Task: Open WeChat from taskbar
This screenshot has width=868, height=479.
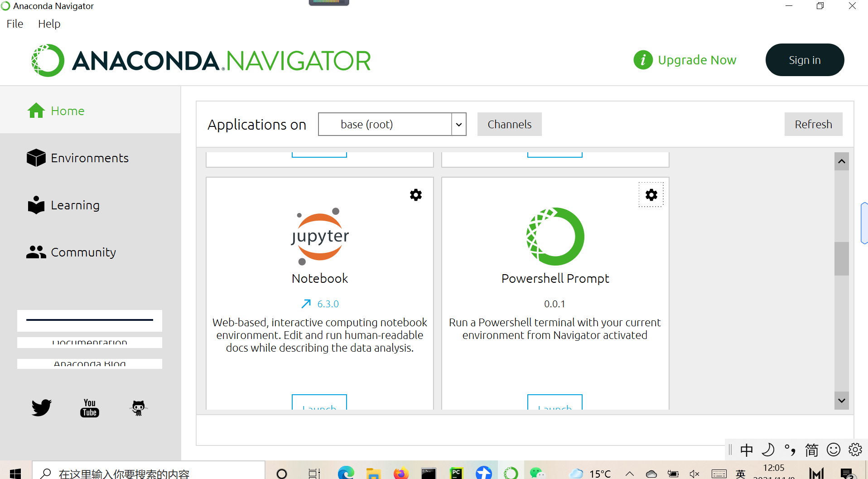Action: coord(537,474)
